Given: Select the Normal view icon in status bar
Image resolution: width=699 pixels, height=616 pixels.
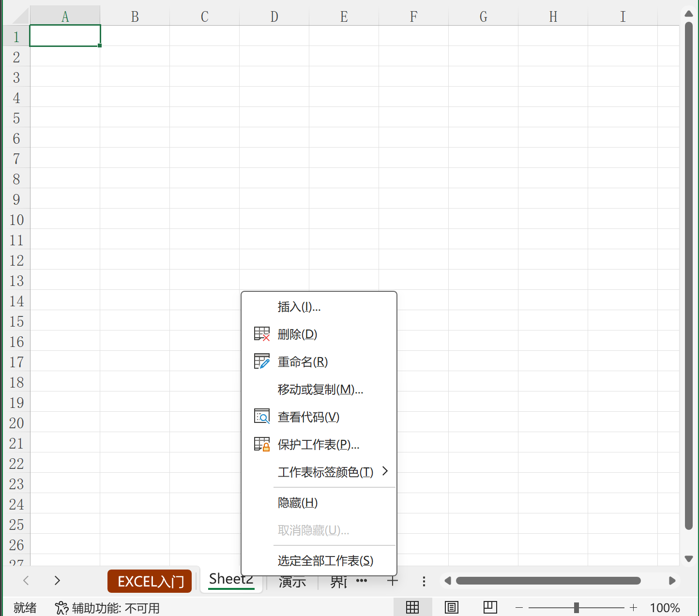Looking at the screenshot, I should 412,607.
